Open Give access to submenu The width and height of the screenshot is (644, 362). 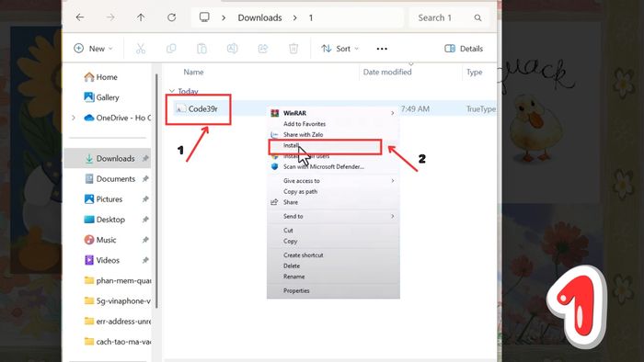(x=393, y=181)
